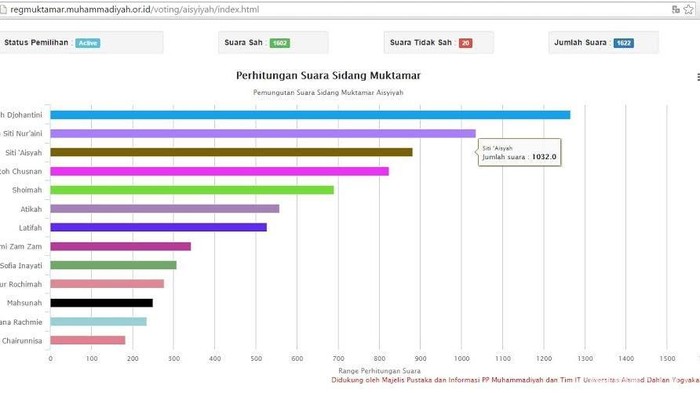Image resolution: width=700 pixels, height=393 pixels.
Task: Click the Siti 'Aisyah brown bar
Action: [x=231, y=152]
